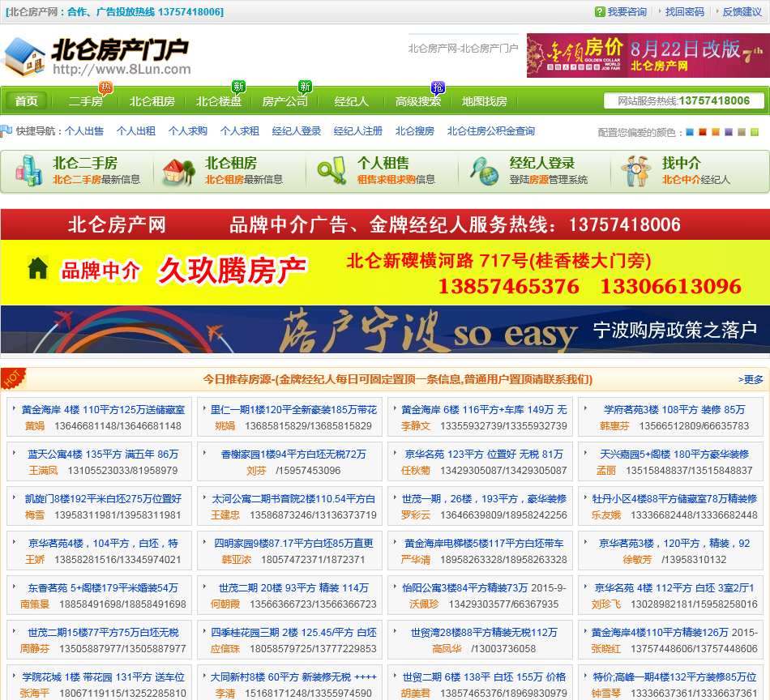
Task: Click the 新 badge above 北仑楼盘
Action: pyautogui.click(x=238, y=87)
